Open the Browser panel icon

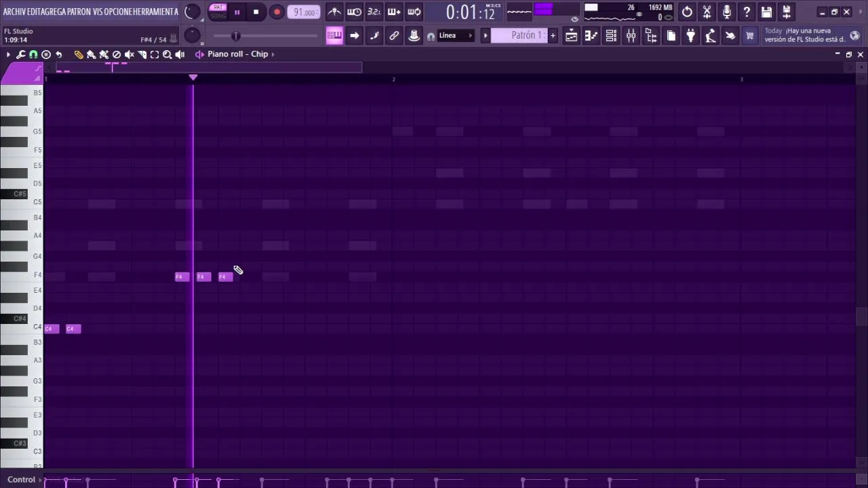click(x=651, y=36)
